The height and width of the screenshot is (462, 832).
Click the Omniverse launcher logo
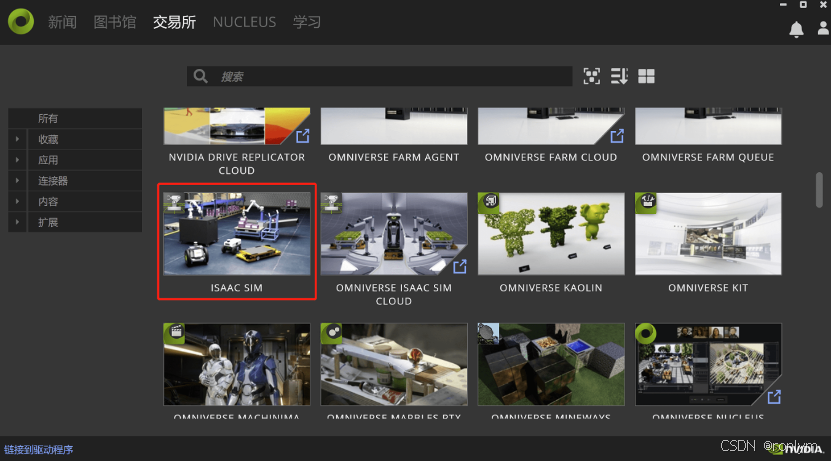pos(21,21)
